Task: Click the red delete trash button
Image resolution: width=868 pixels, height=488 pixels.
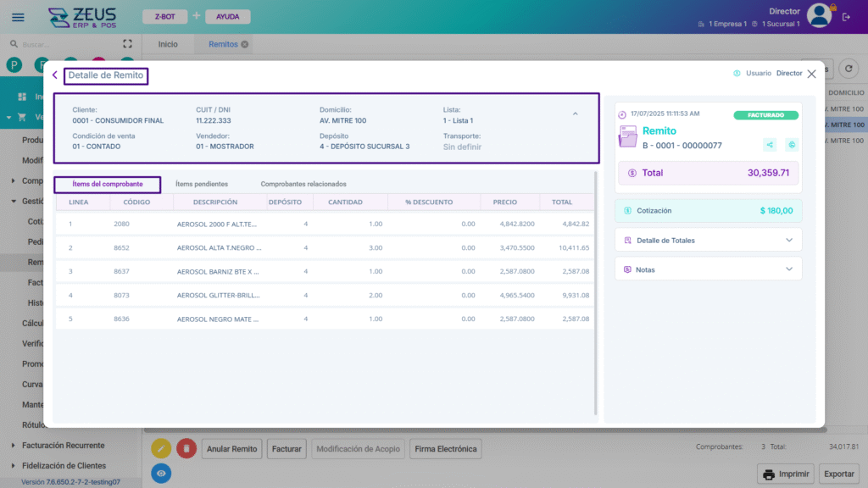Action: 186,449
